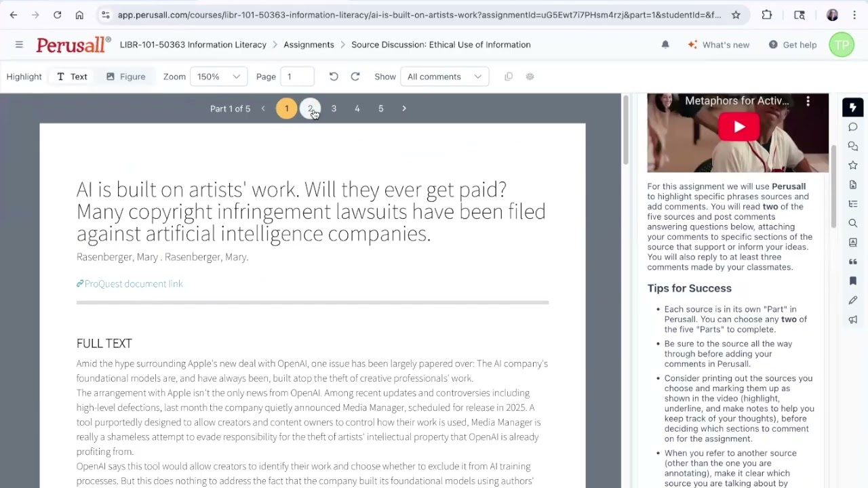The height and width of the screenshot is (488, 868).
Task: Click Source Discussion: Ethical Use breadcrumb
Action: tap(441, 45)
